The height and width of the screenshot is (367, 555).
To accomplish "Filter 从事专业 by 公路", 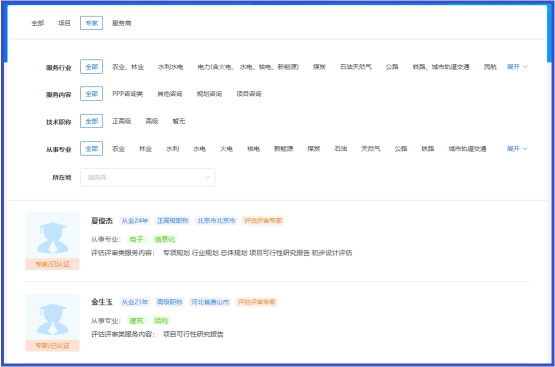I will pos(401,149).
